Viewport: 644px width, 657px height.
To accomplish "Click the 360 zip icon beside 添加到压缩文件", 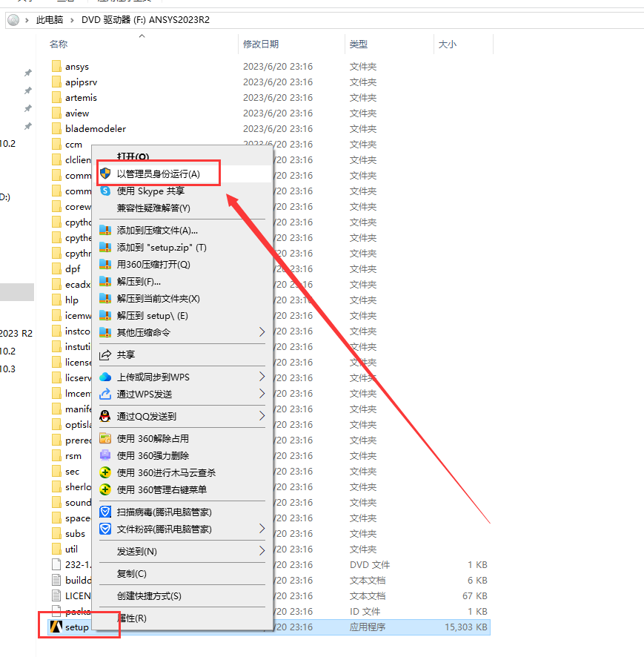I will coord(105,230).
